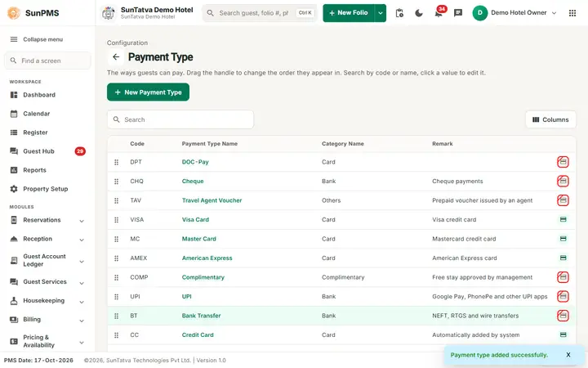Screen dimensions: 588x368
Task: Switch to dark mode with moon icon
Action: (419, 13)
